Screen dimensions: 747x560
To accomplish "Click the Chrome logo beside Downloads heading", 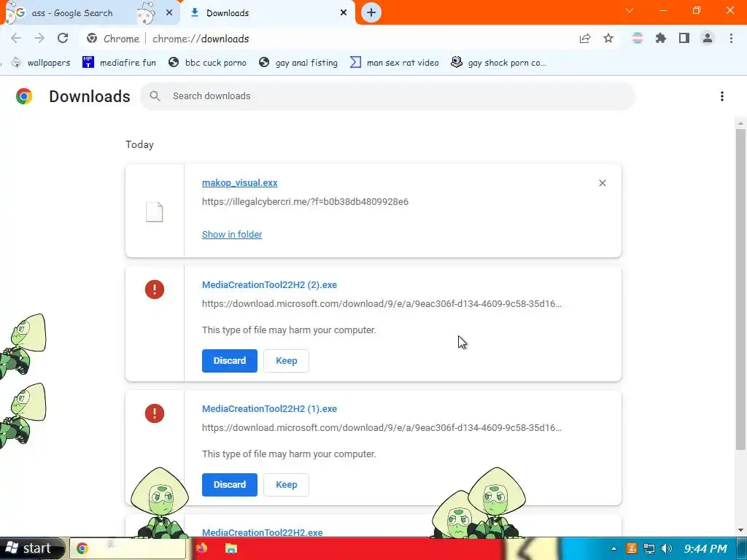I will point(24,96).
